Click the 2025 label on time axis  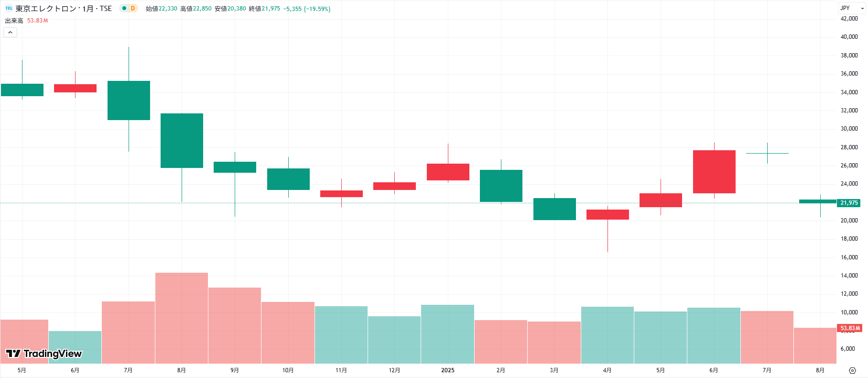(448, 370)
